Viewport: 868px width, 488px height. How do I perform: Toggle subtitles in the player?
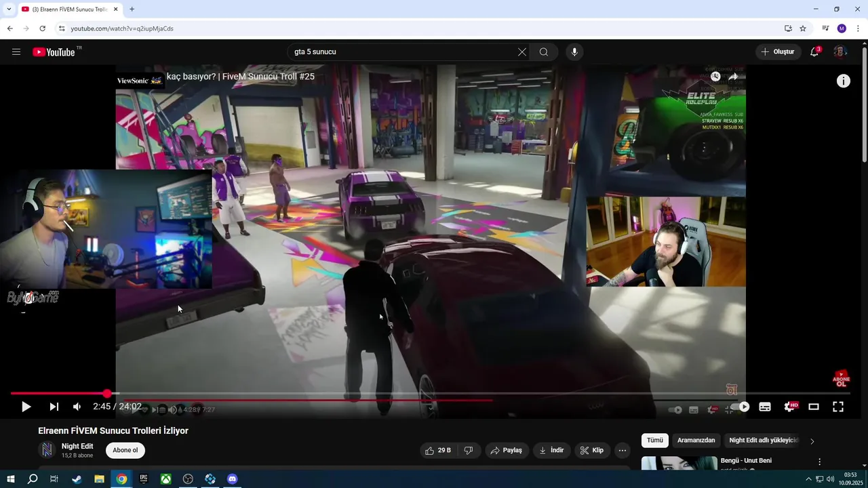pos(765,407)
